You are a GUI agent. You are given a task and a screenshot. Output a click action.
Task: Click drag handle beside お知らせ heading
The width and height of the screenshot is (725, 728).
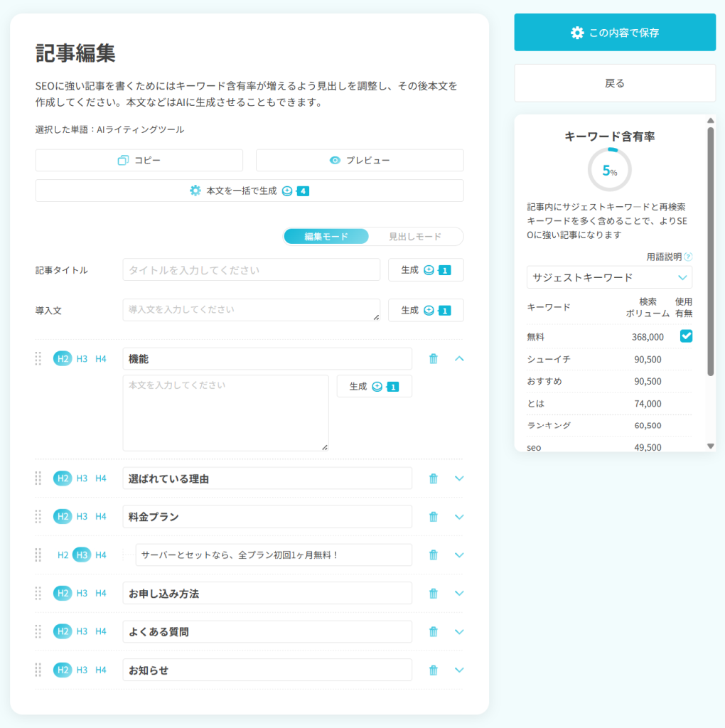point(38,670)
